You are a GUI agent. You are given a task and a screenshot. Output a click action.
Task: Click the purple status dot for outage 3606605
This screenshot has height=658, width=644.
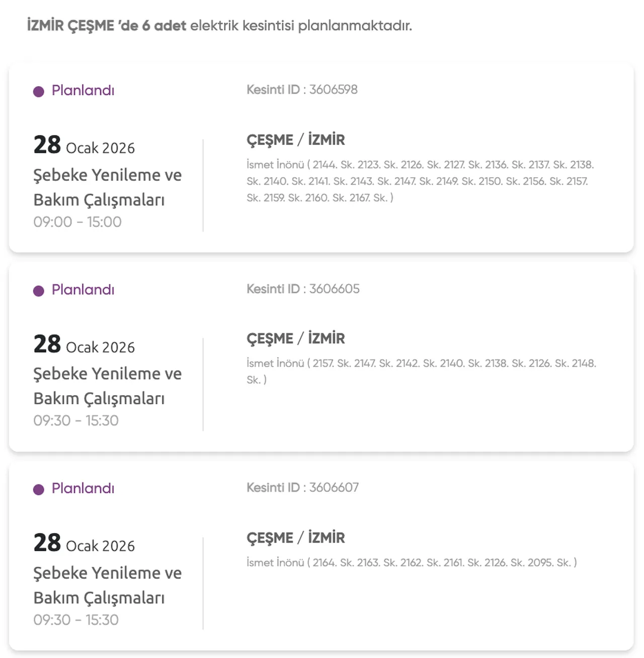(39, 291)
